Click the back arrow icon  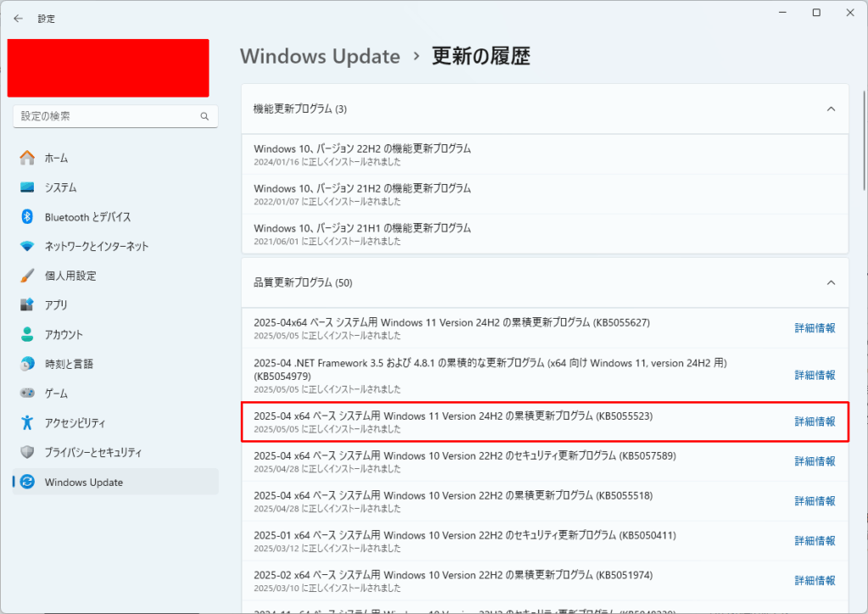[x=19, y=19]
